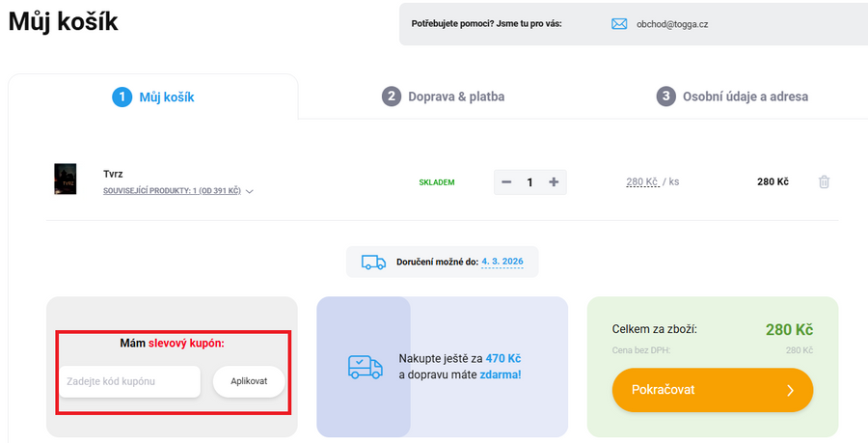Viewport: 868px width, 443px height.
Task: Increase quantity with the plus button
Action: pos(554,182)
